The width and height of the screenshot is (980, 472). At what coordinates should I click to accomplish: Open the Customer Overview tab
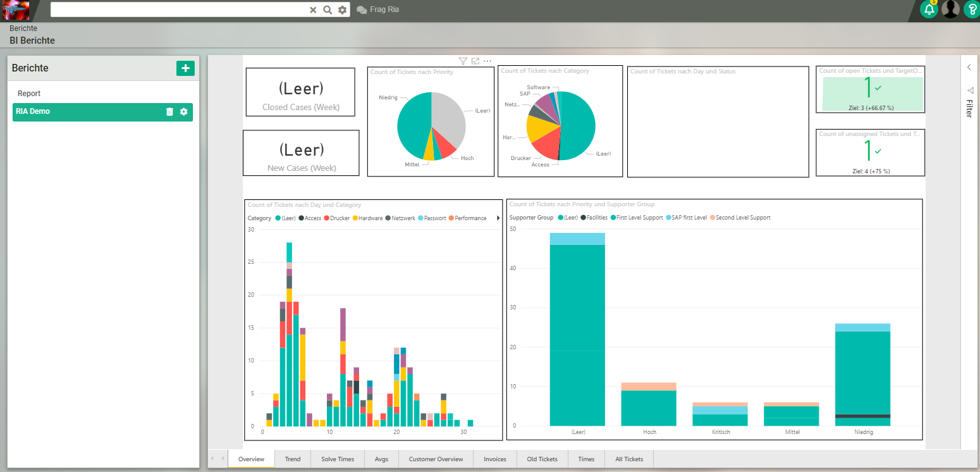coord(436,459)
